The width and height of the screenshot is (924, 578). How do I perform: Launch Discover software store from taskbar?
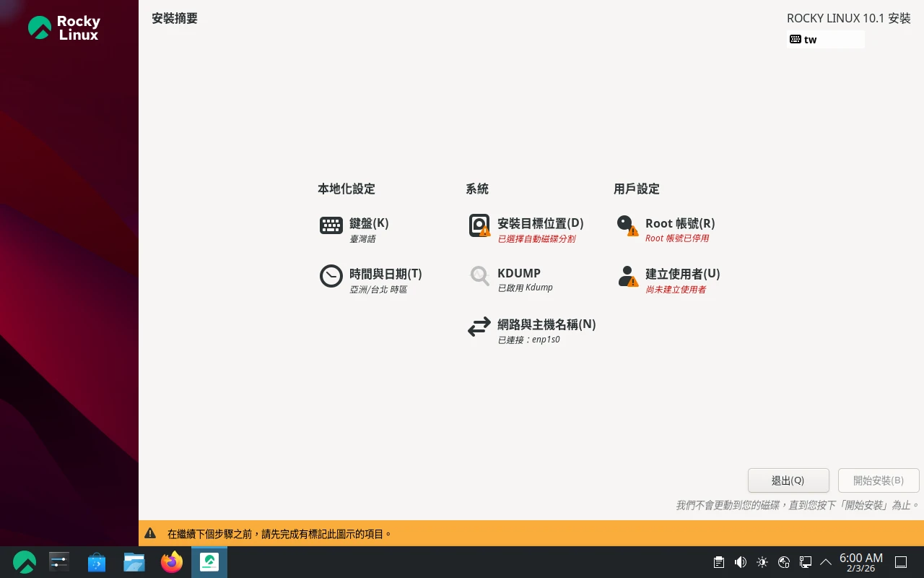click(97, 562)
